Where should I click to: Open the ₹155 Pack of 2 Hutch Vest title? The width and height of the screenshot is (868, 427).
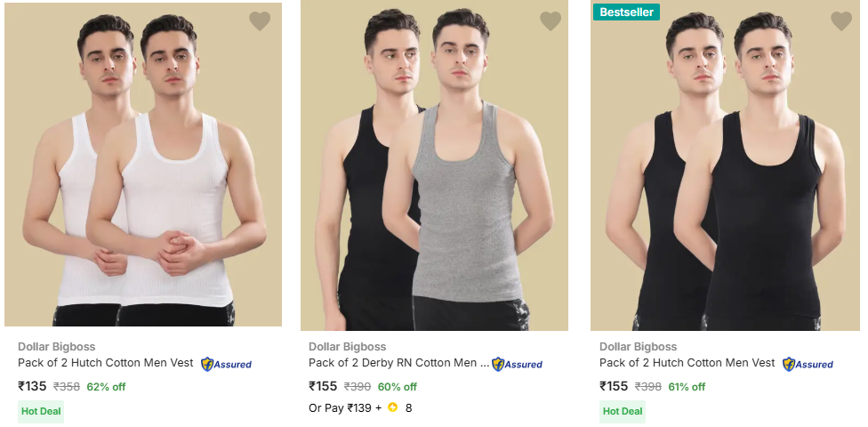pos(687,363)
